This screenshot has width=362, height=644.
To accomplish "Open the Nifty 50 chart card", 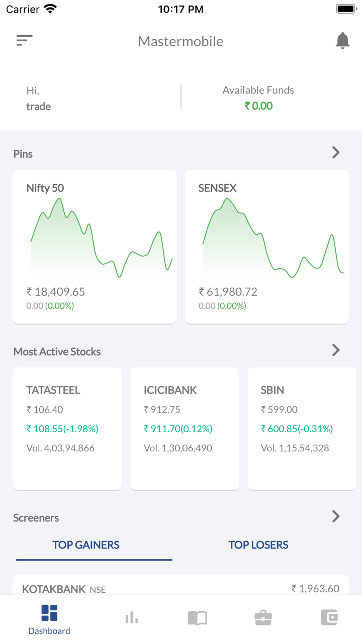I will coord(95,247).
